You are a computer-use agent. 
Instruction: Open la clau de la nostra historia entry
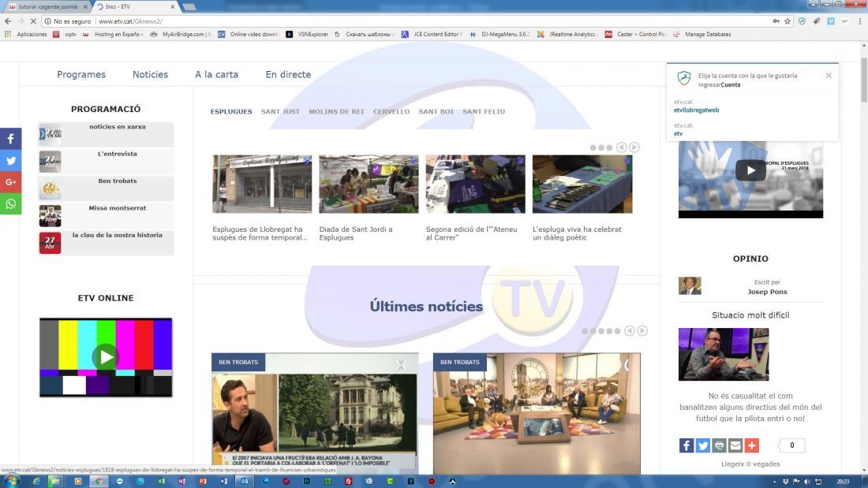point(118,235)
